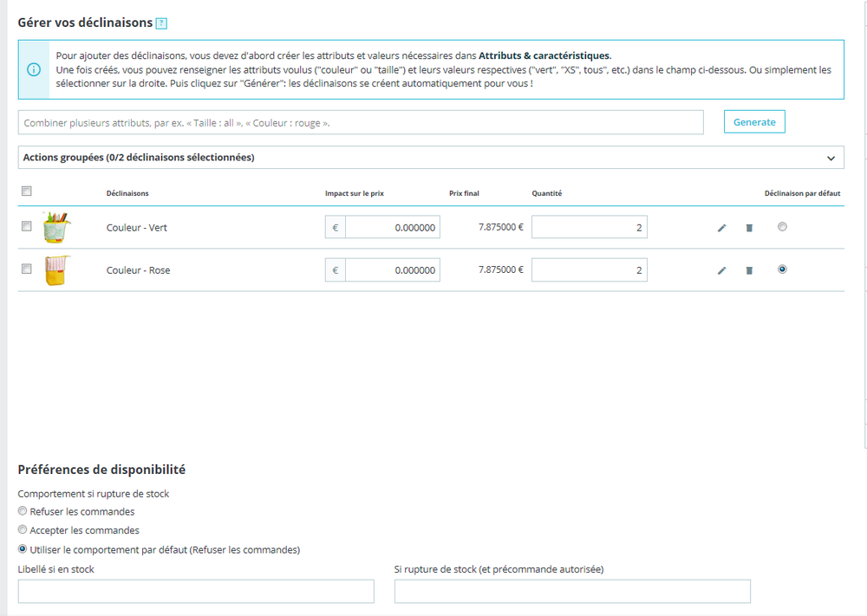Click the Generate button

point(754,122)
